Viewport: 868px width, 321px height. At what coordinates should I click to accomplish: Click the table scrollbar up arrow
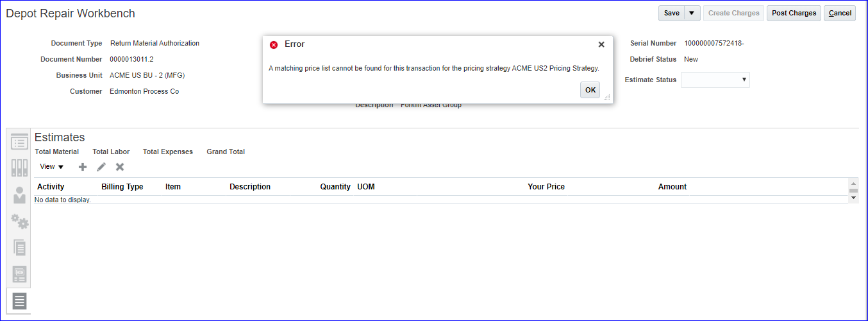pos(853,183)
